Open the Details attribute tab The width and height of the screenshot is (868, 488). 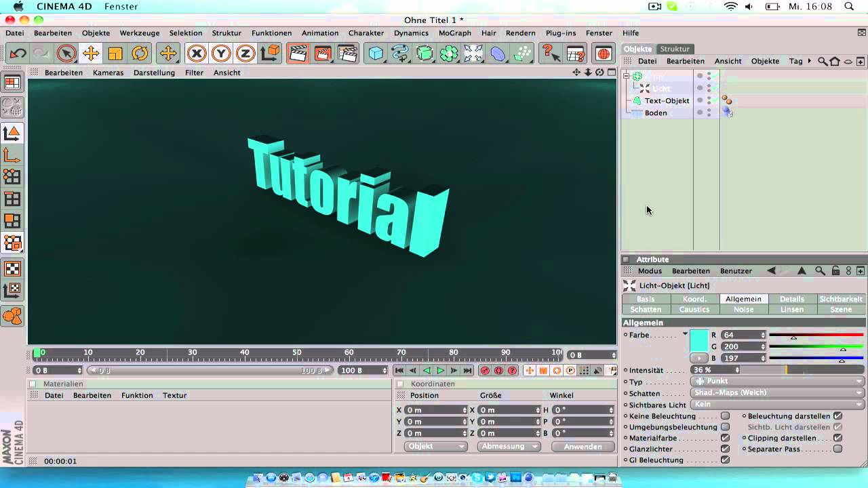click(791, 299)
